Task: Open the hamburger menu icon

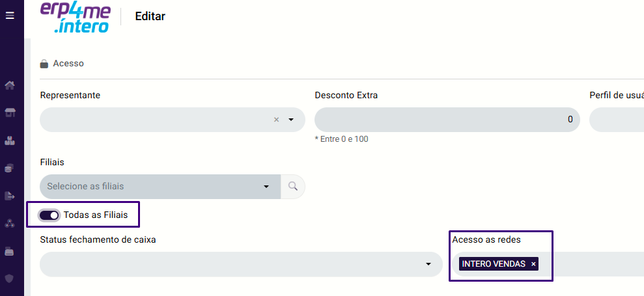Action: click(x=10, y=16)
